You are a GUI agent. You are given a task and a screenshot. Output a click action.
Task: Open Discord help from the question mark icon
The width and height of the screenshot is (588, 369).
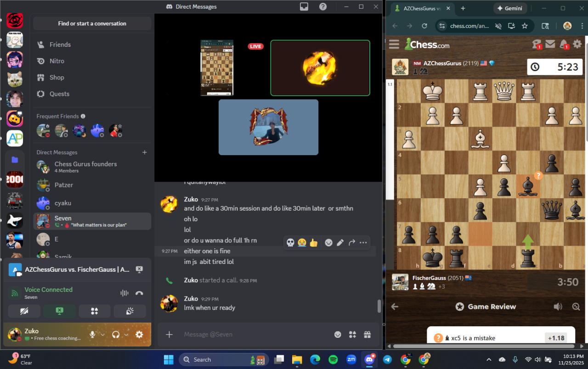323,7
